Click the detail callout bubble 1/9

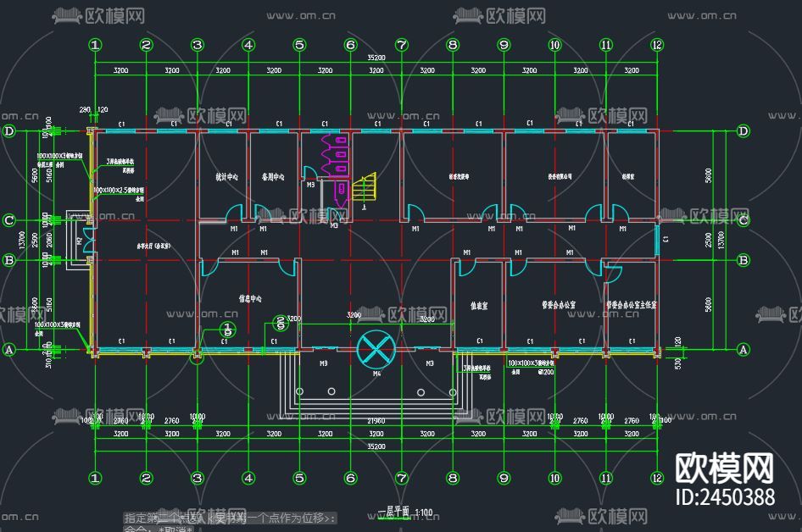227,329
